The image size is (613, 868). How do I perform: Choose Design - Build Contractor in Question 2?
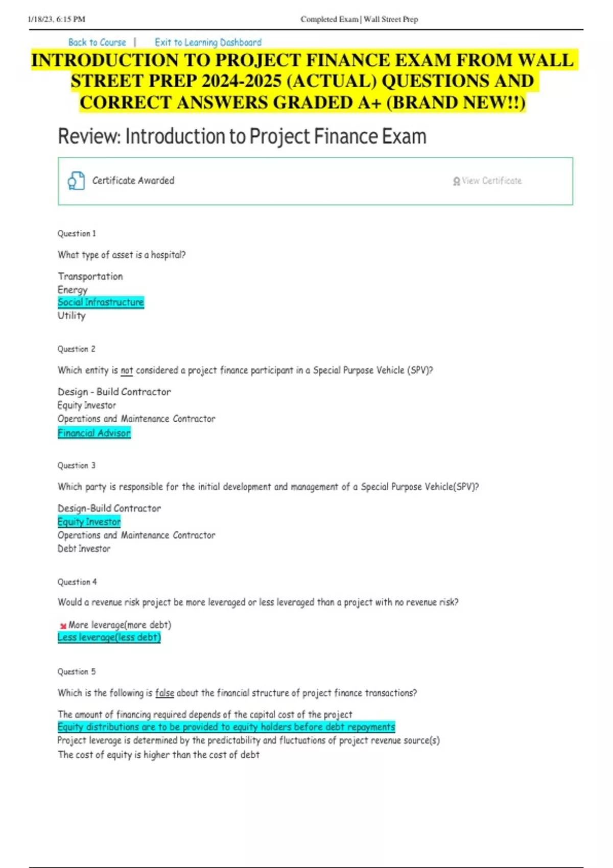tap(114, 392)
